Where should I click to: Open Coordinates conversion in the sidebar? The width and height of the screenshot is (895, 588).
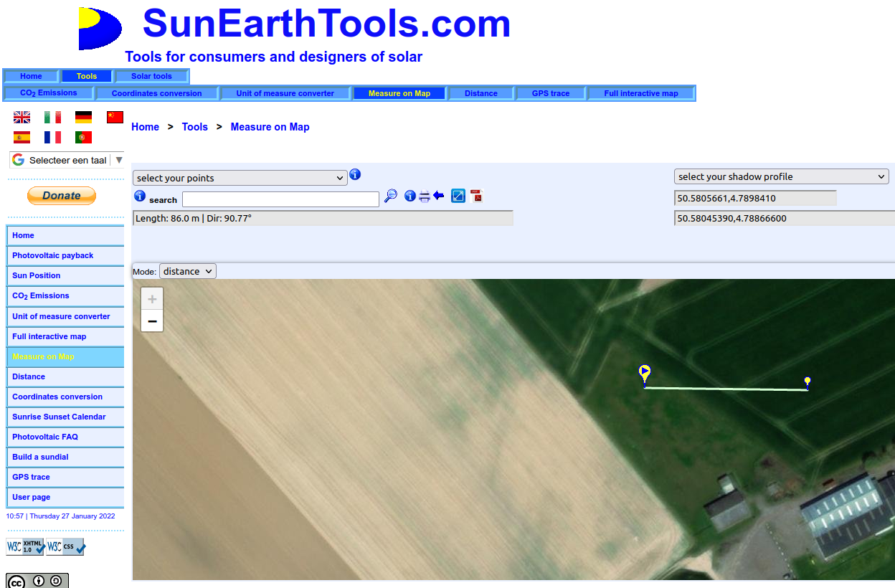pos(65,397)
